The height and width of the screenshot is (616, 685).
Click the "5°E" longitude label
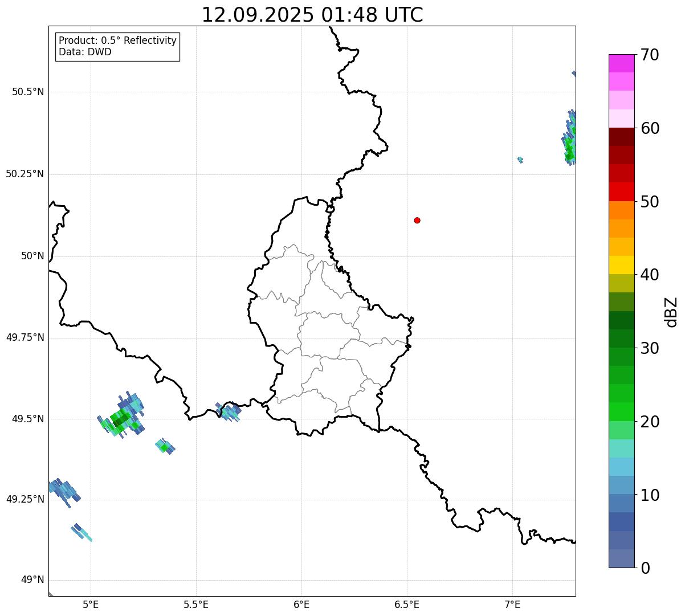point(91,605)
